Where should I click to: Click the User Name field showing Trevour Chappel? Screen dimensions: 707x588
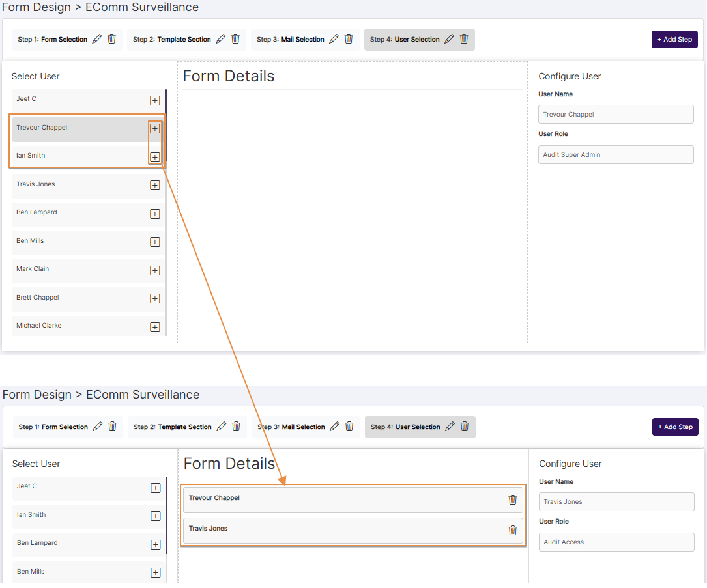click(615, 114)
